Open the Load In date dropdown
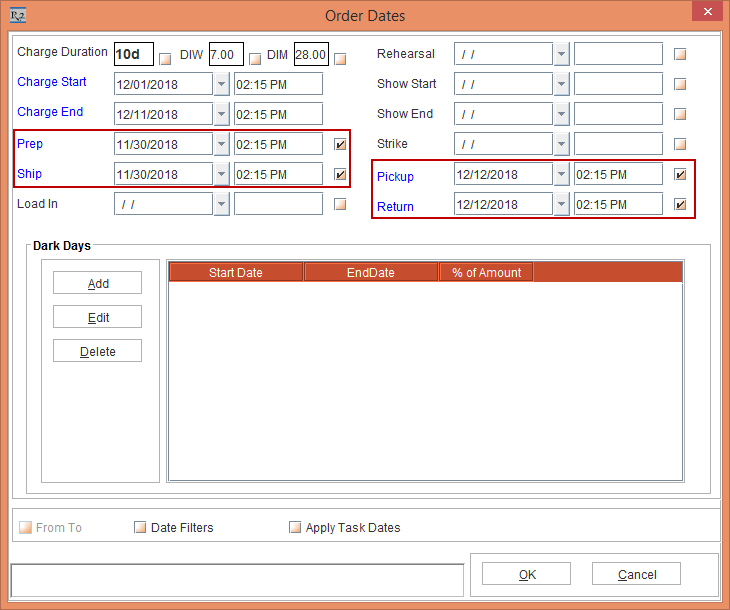Screen dimensions: 730x610 (x=221, y=204)
